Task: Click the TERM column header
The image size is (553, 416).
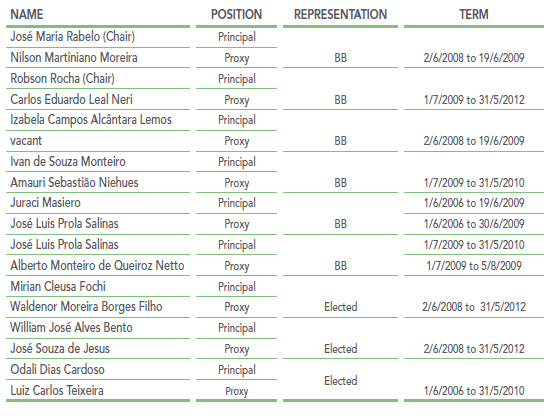Action: pos(474,14)
